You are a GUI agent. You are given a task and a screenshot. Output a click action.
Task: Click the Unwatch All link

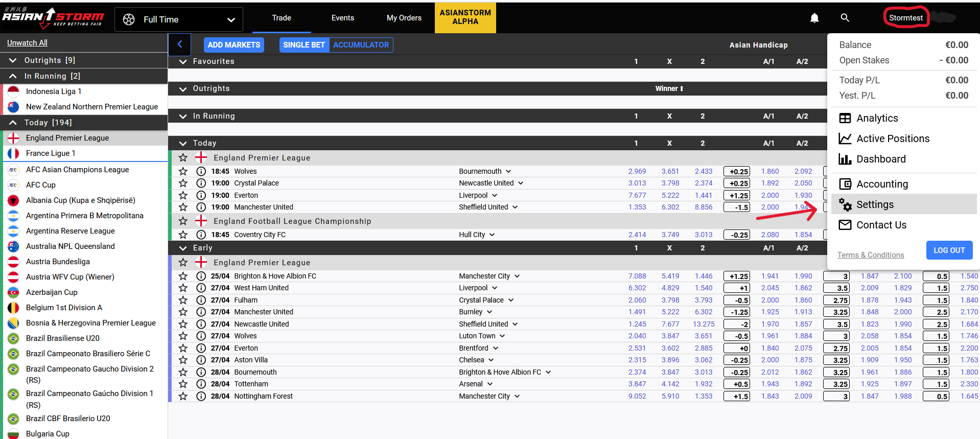pyautogui.click(x=27, y=43)
